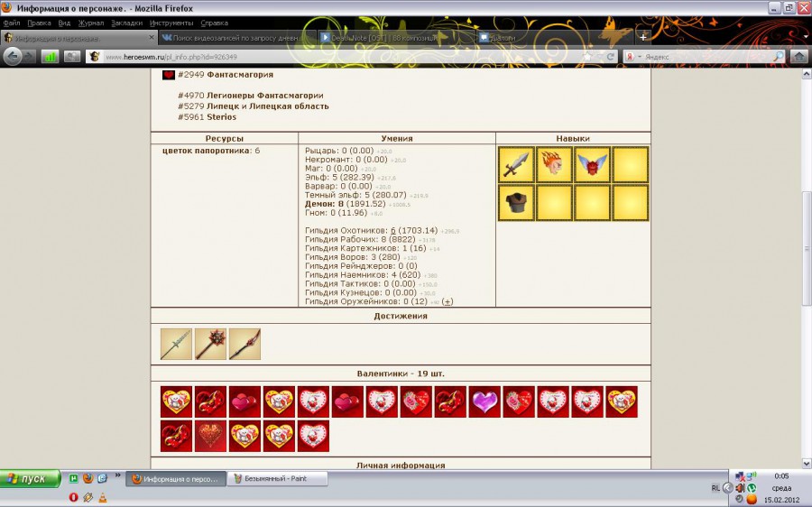Expand Гильдия Оружейников with the (+) link
The image size is (812, 507).
[448, 301]
